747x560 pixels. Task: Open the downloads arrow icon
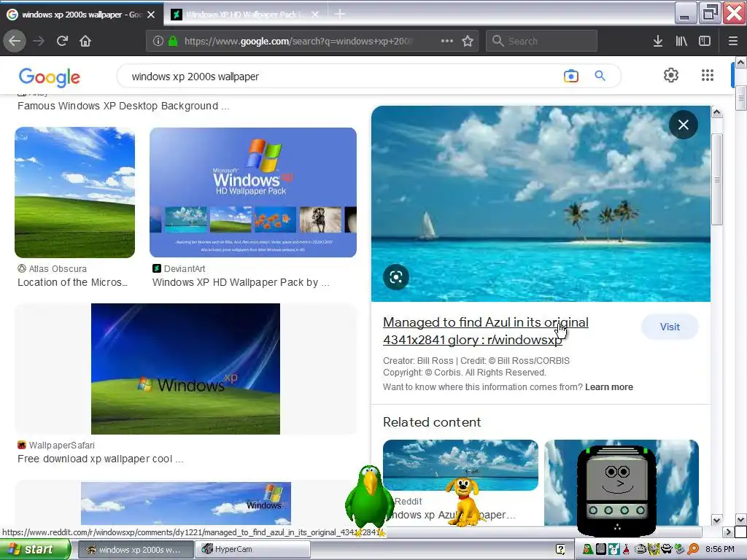pos(658,41)
